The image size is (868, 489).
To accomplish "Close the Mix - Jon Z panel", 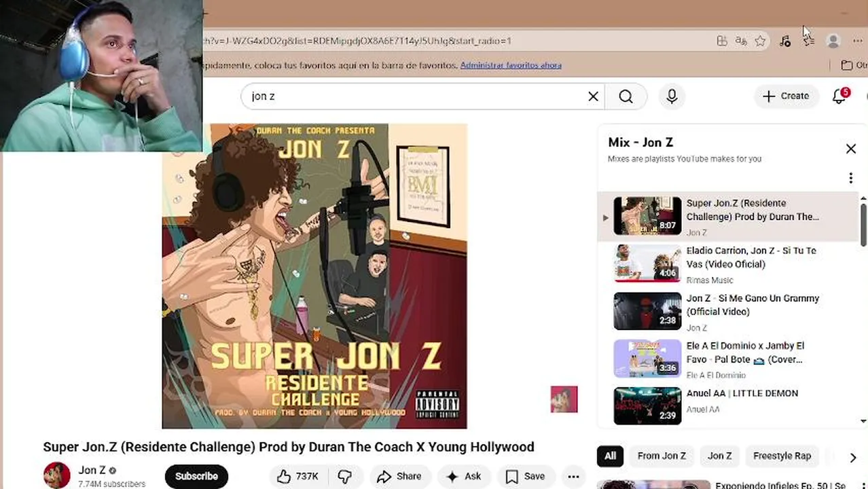I will coord(850,149).
